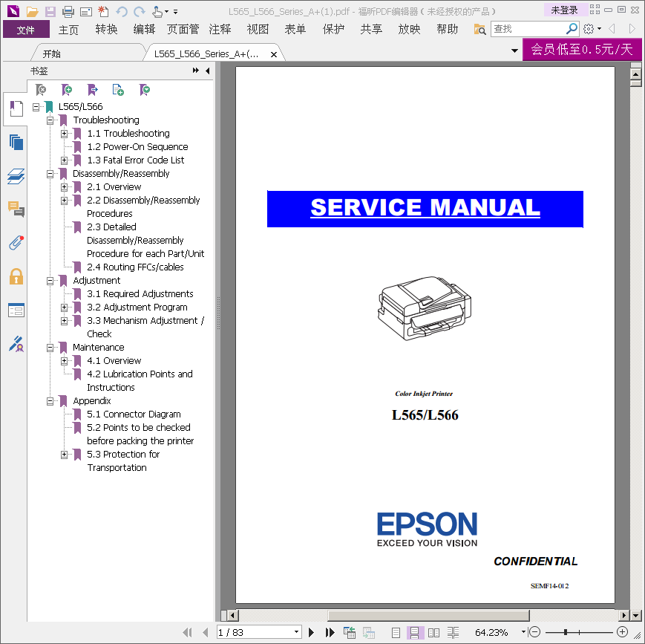The image size is (645, 644).
Task: Expand 2.2 Disassembly/Reassembly Procedures node
Action: [64, 201]
